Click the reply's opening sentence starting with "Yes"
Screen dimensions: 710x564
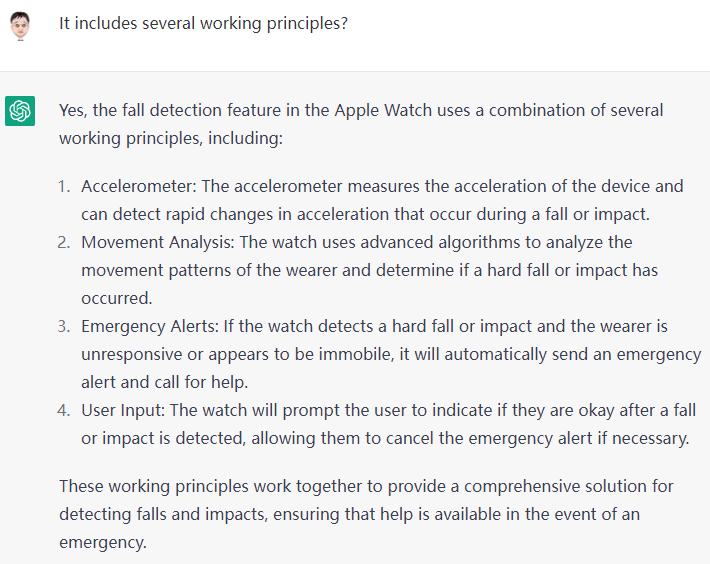[360, 110]
